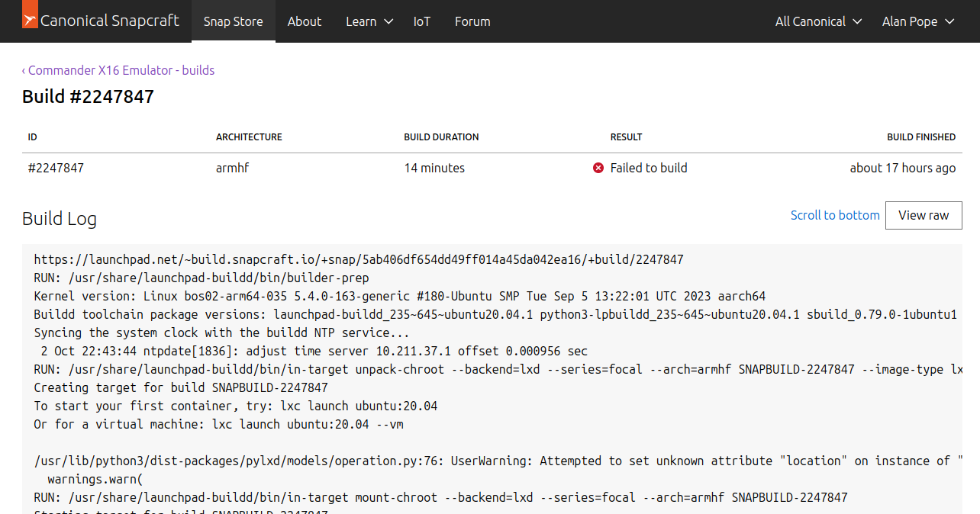Click the ARCHITECTURE column header

tap(249, 137)
